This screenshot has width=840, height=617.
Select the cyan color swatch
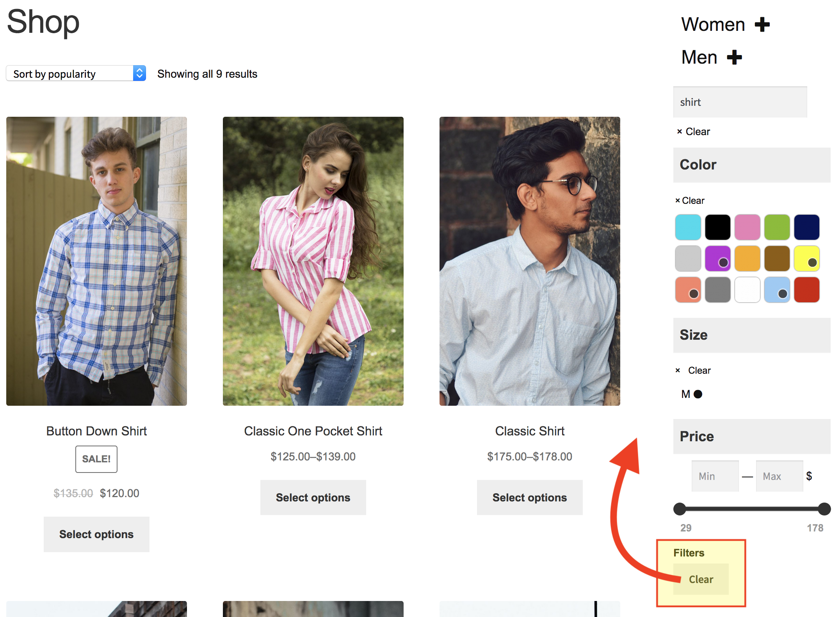pyautogui.click(x=688, y=227)
